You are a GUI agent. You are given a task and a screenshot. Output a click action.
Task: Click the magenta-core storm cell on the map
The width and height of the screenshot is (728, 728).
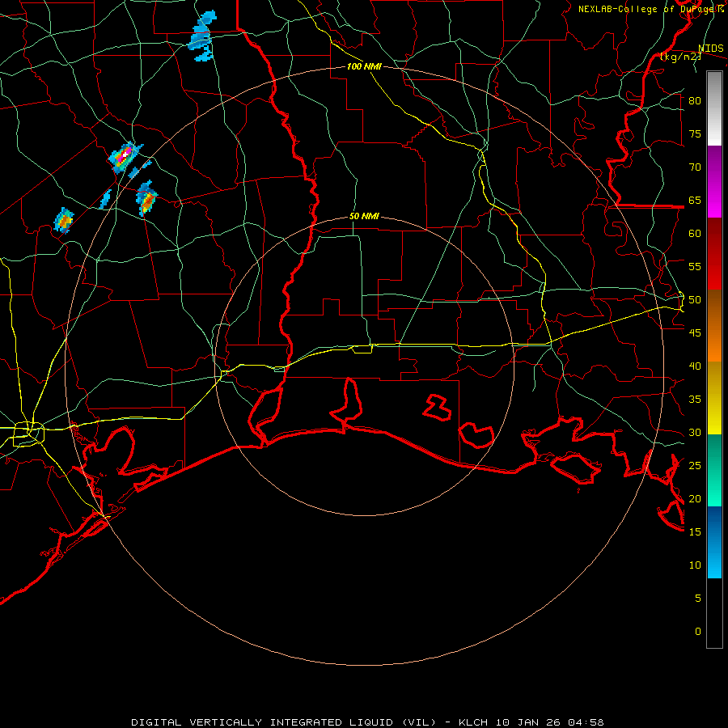tap(124, 156)
